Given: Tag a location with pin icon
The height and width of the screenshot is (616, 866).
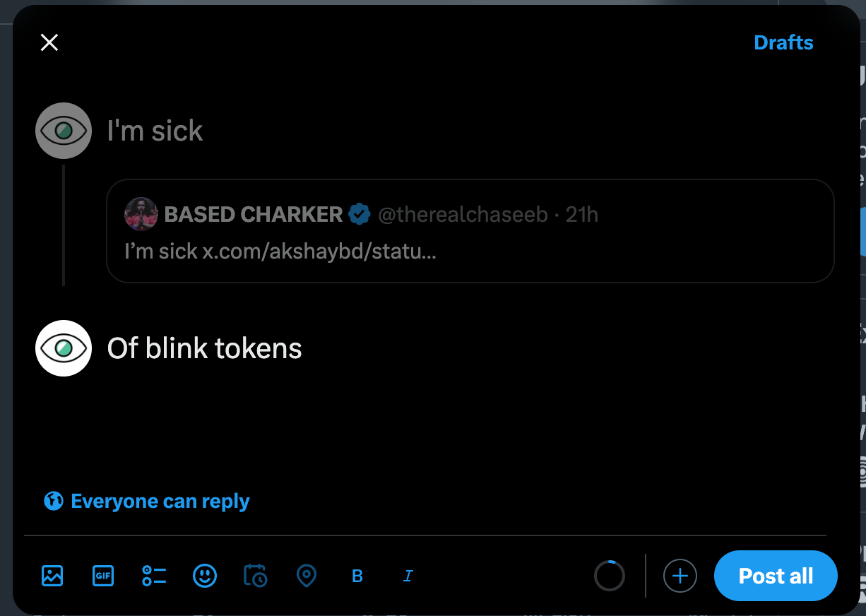Looking at the screenshot, I should pyautogui.click(x=306, y=576).
